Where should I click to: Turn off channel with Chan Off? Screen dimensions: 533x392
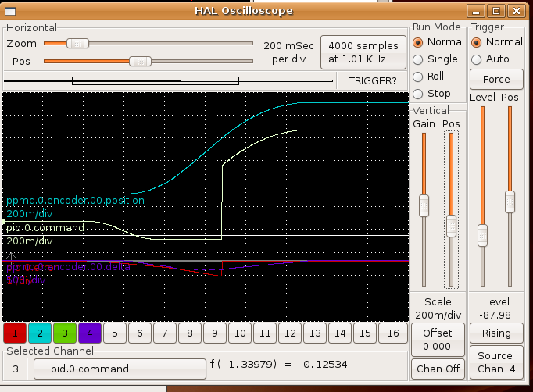438,369
